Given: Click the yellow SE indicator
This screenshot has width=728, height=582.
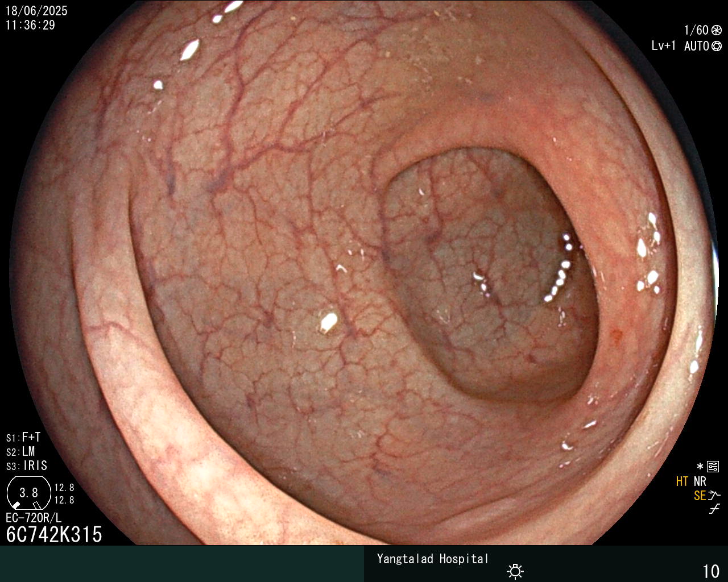Looking at the screenshot, I should click(x=700, y=496).
